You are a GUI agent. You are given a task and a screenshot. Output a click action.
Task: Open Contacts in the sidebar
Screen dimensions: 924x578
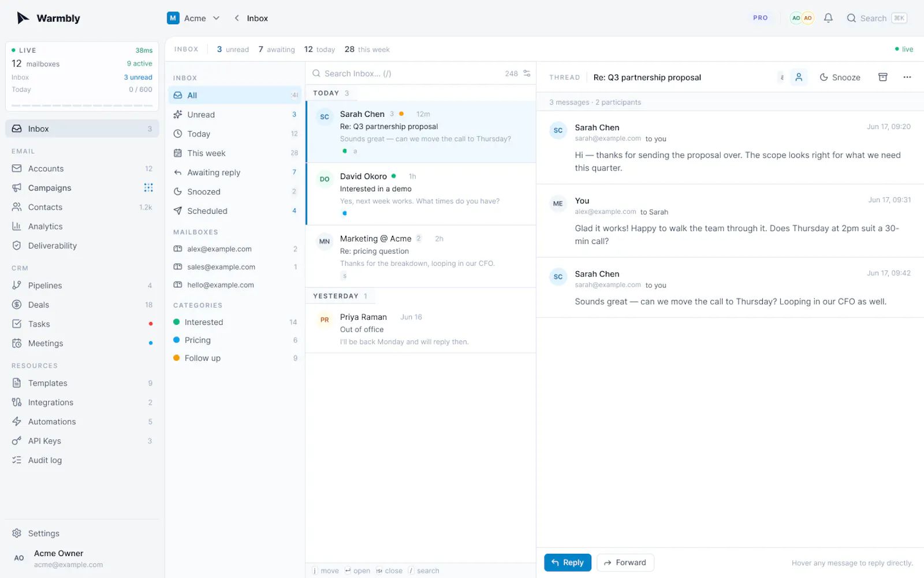[x=82, y=207]
